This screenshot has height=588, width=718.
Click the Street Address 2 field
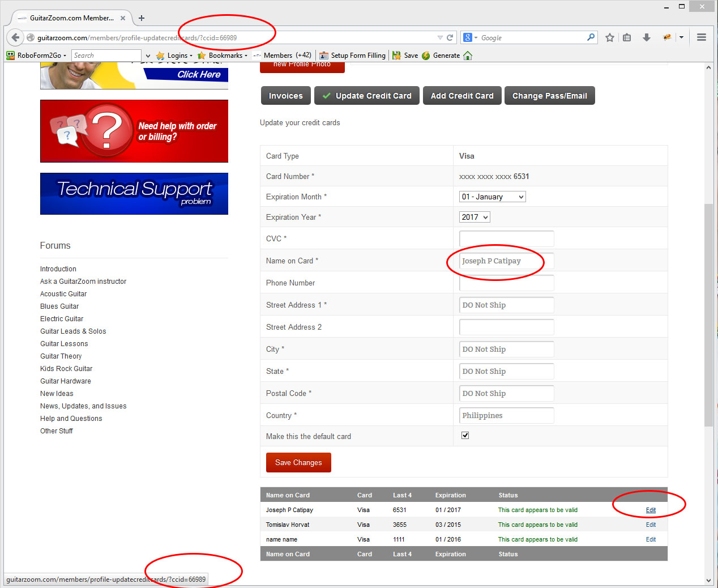click(506, 327)
